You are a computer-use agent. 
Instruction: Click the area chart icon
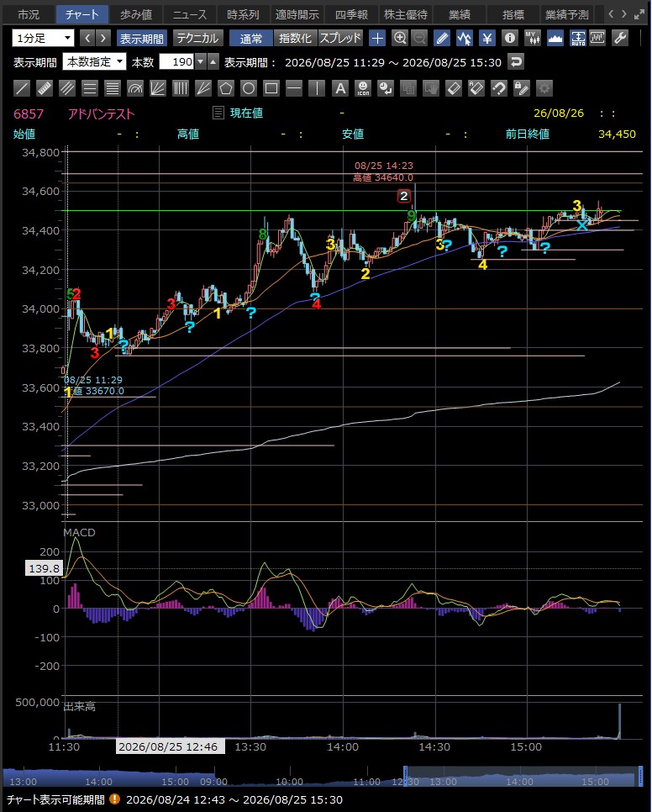coord(555,39)
